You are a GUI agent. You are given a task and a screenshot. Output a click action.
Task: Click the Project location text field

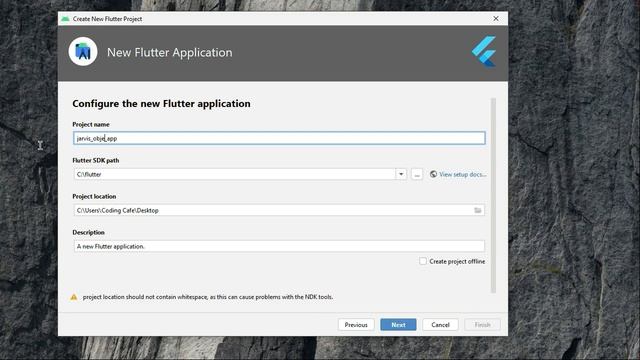(279, 210)
